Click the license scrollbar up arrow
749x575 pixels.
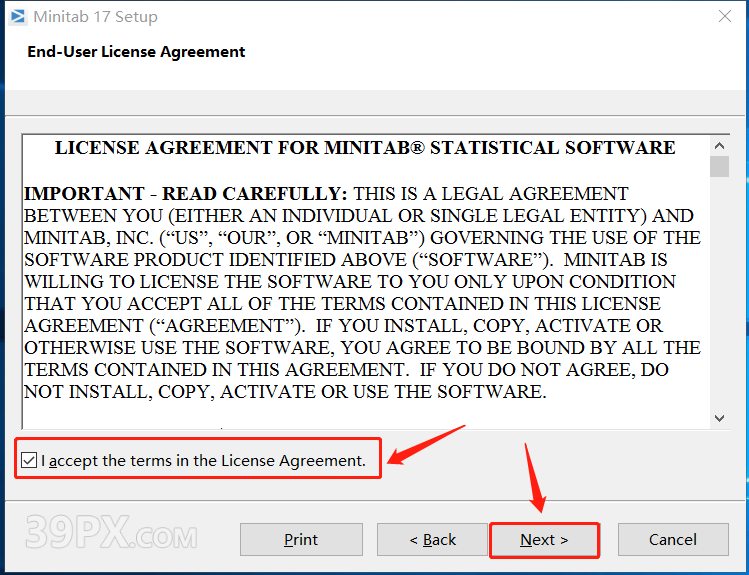tap(719, 146)
